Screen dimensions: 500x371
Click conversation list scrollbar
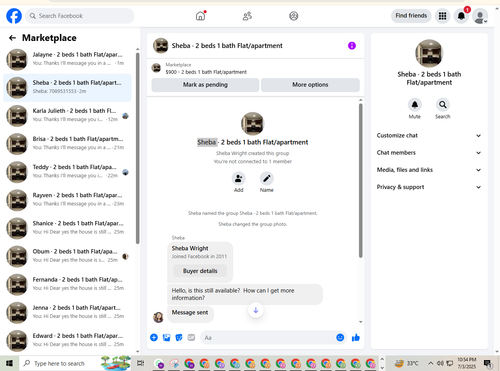[138, 148]
